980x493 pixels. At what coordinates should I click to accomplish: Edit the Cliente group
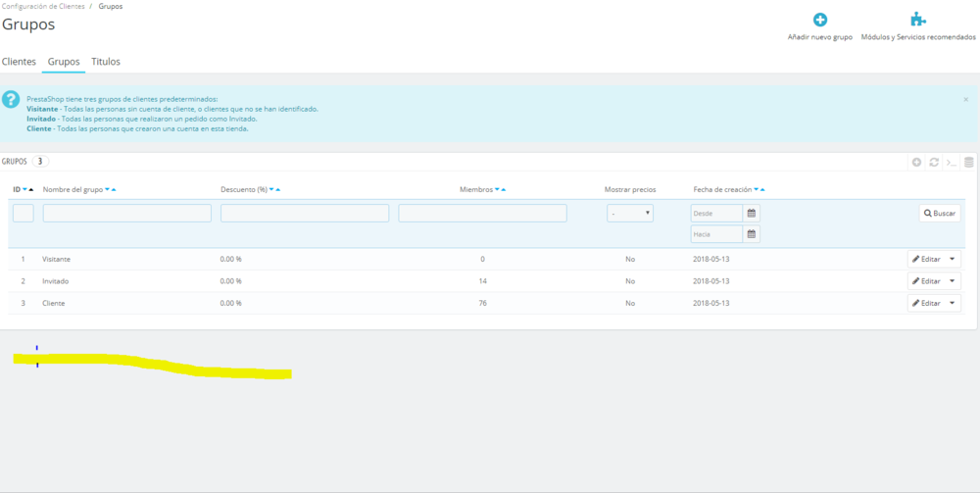tap(926, 303)
